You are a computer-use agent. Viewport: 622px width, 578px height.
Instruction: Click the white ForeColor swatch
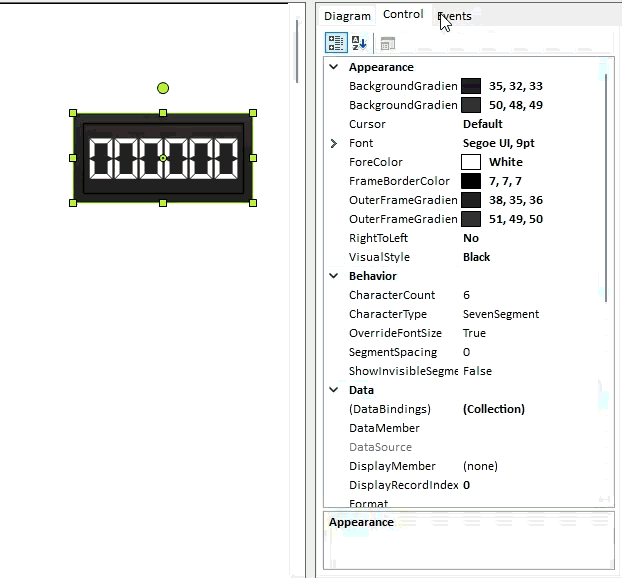tap(471, 162)
